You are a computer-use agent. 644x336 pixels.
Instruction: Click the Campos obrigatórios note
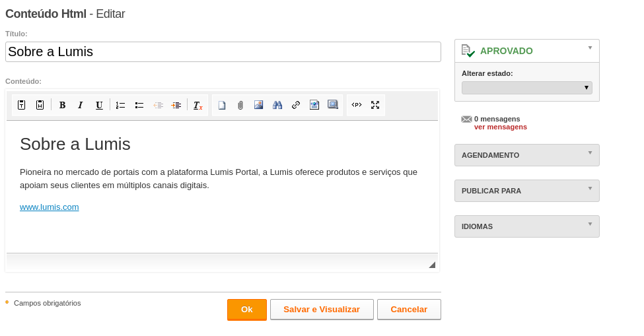pyautogui.click(x=48, y=303)
